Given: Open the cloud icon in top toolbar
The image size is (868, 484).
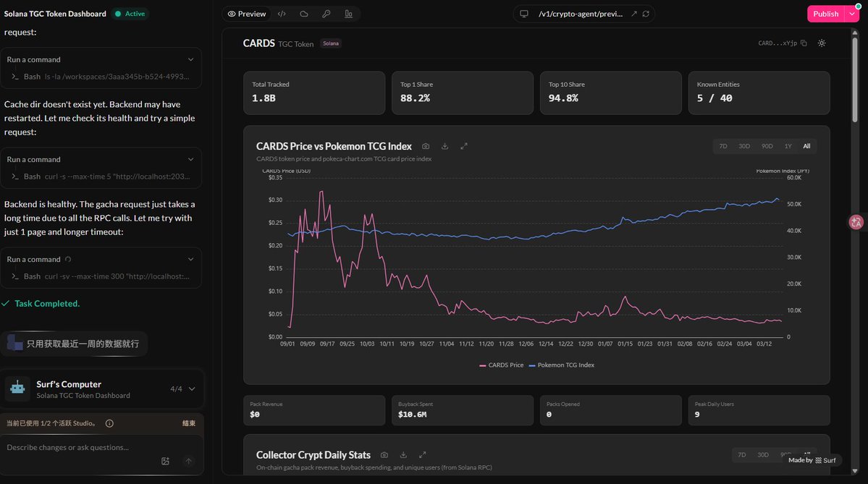Looking at the screenshot, I should pos(304,14).
